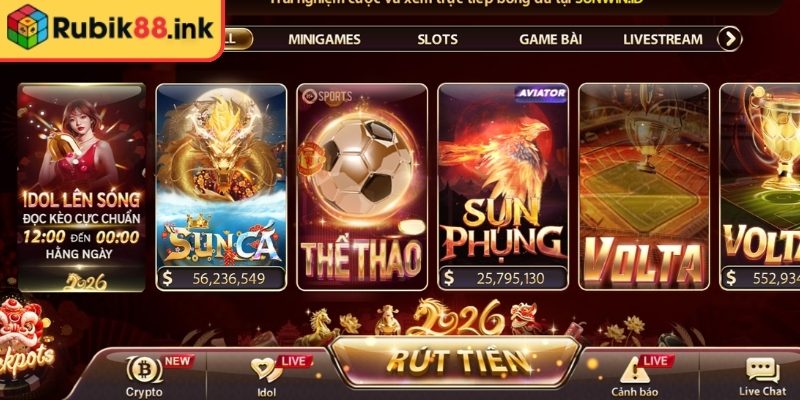Viewport: 800px width, 400px height.
Task: Open the Thể Thao soccer ball card
Action: click(x=362, y=187)
